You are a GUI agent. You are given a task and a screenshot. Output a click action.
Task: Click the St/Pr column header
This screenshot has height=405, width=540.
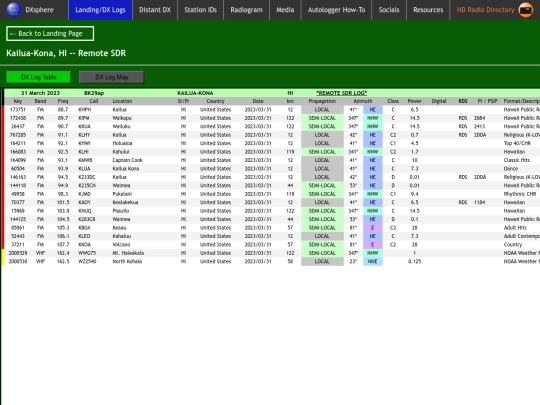183,101
